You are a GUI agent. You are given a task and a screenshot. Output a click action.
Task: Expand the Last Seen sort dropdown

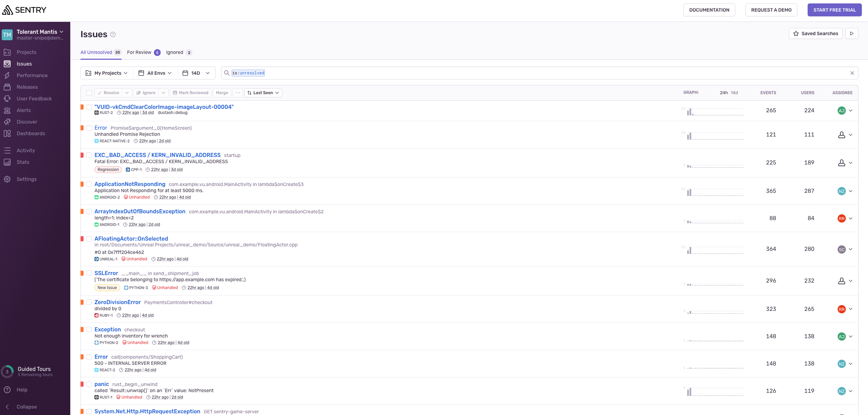(x=263, y=93)
